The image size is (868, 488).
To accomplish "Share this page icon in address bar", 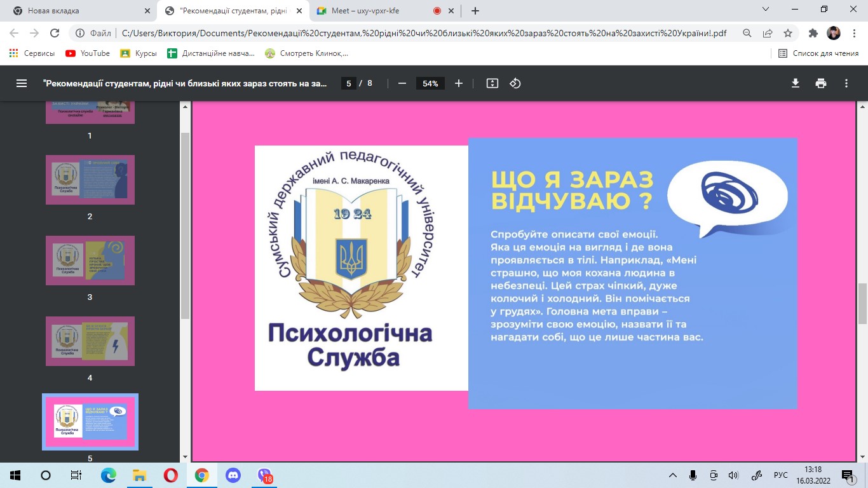I will [x=768, y=33].
